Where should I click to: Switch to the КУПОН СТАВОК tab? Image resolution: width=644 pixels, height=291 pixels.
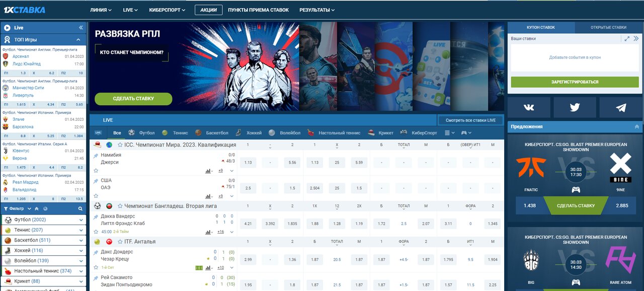click(x=541, y=28)
